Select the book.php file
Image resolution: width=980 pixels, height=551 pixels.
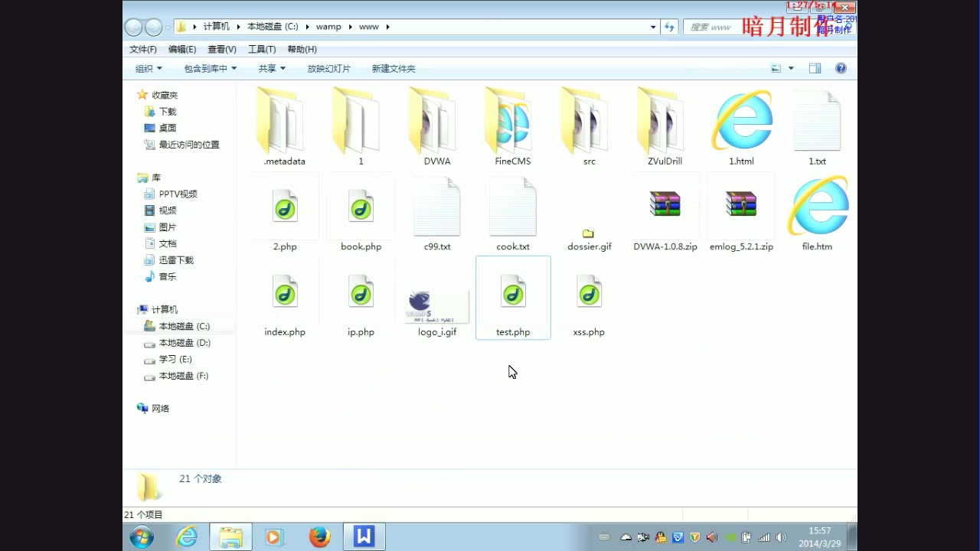click(x=361, y=212)
